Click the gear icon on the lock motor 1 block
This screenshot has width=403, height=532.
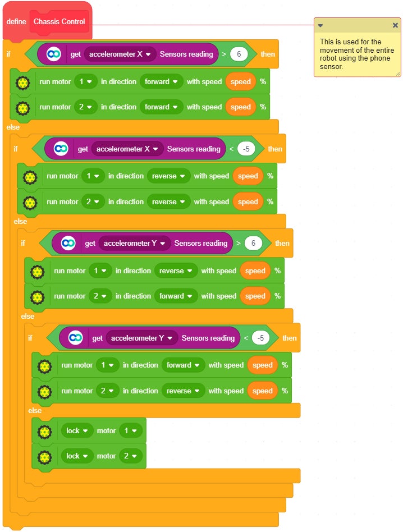45,431
